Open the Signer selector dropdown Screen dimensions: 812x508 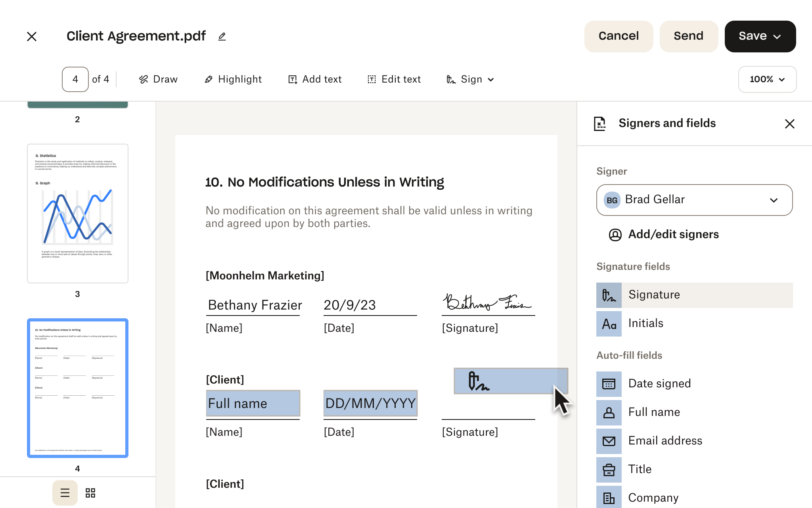click(695, 200)
